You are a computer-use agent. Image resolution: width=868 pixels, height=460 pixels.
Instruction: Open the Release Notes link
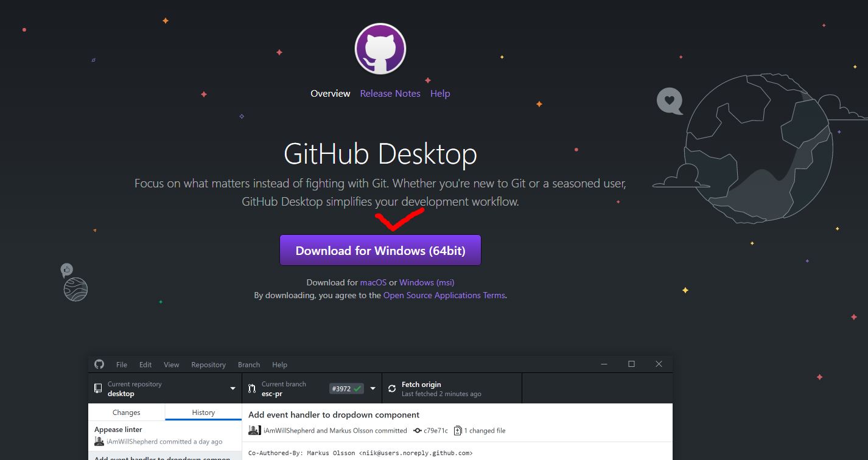[390, 94]
